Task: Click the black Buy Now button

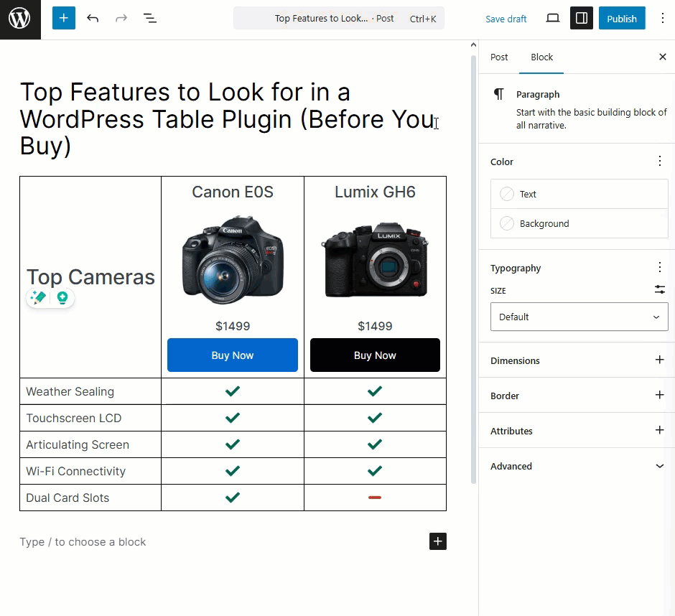Action: (375, 355)
